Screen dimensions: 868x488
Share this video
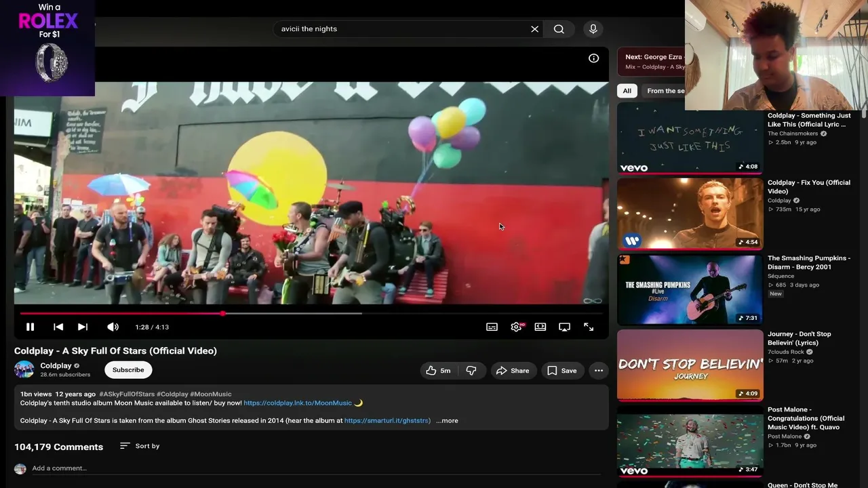click(x=513, y=371)
